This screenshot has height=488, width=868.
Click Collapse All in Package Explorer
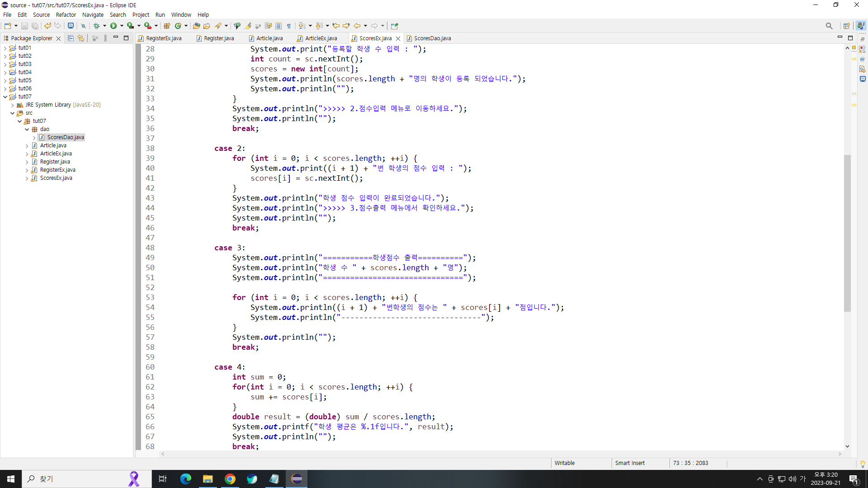[71, 38]
